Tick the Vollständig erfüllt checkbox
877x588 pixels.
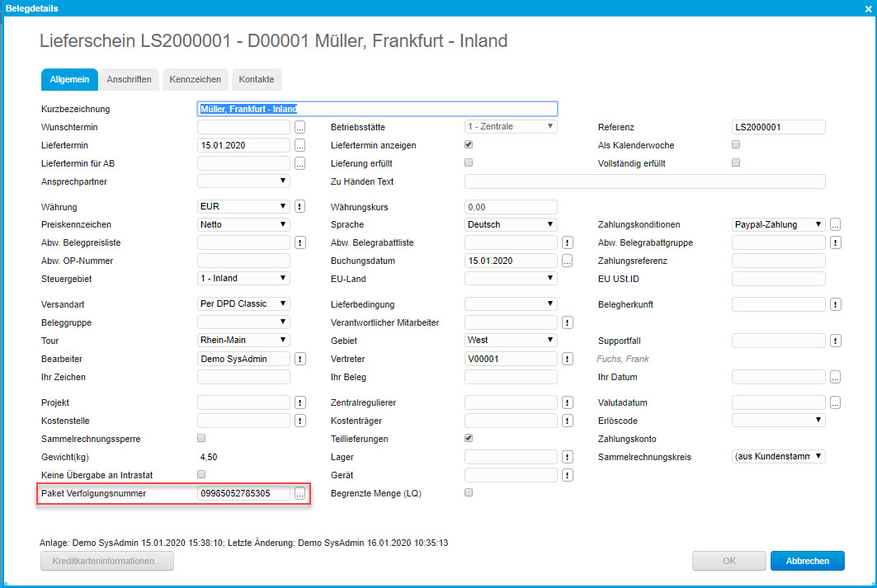tap(736, 162)
